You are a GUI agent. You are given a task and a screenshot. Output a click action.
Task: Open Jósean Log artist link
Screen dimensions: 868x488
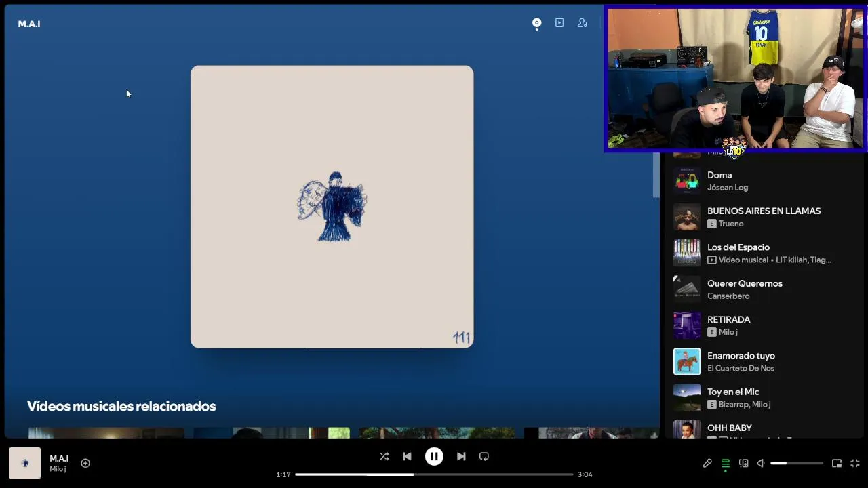728,188
